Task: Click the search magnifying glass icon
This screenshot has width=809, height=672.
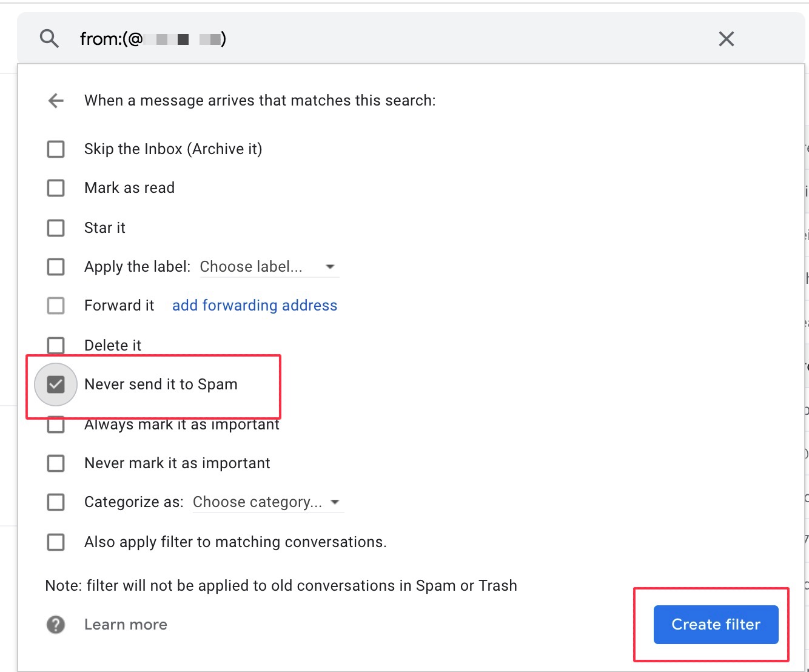Action: pyautogui.click(x=49, y=38)
